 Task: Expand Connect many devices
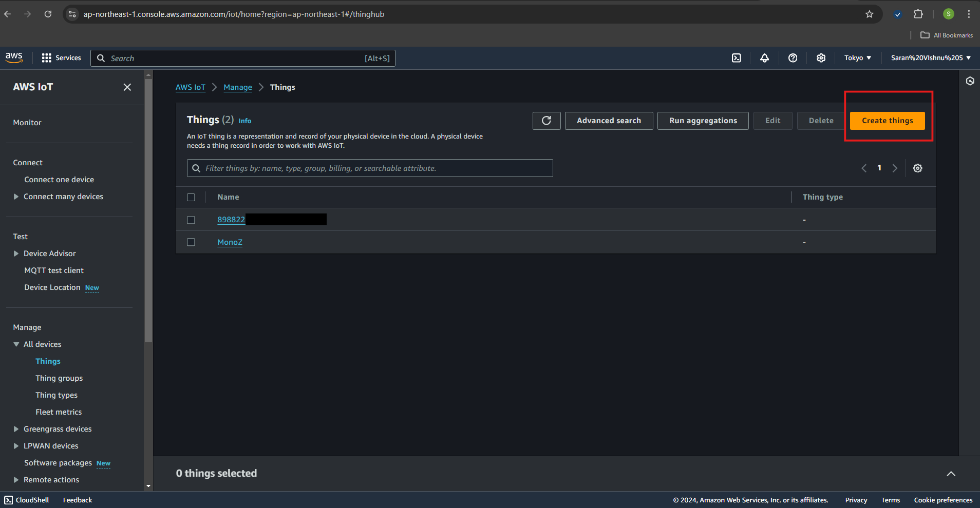click(x=16, y=197)
